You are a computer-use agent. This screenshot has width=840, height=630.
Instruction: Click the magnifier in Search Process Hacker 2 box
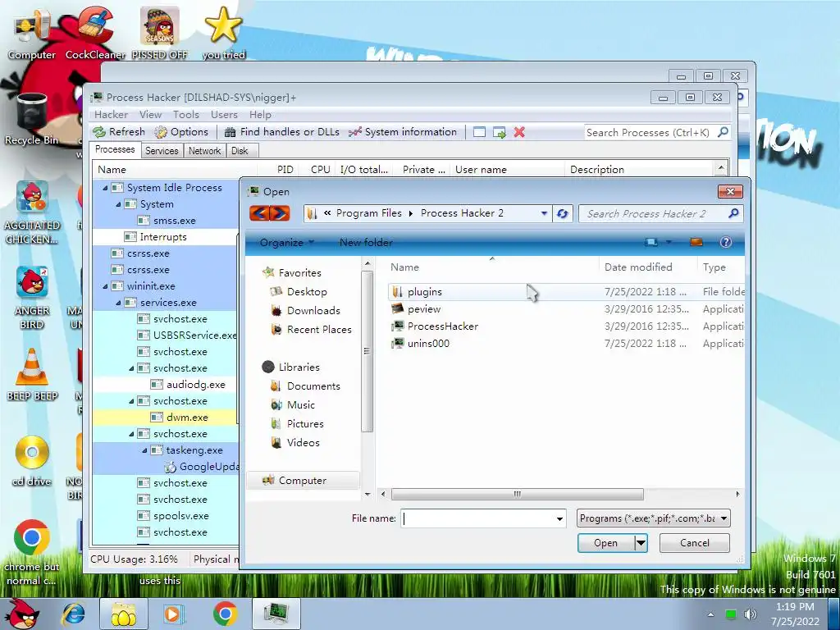click(x=733, y=213)
